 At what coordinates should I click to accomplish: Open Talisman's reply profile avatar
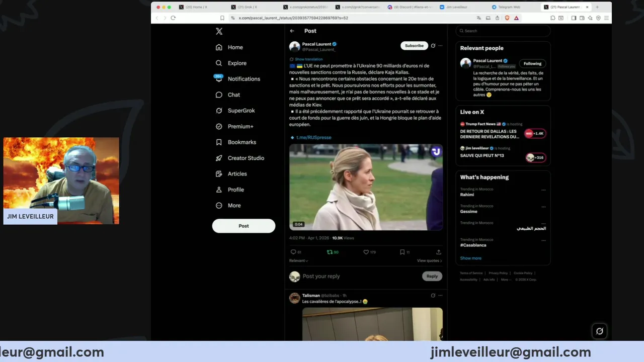point(295,298)
